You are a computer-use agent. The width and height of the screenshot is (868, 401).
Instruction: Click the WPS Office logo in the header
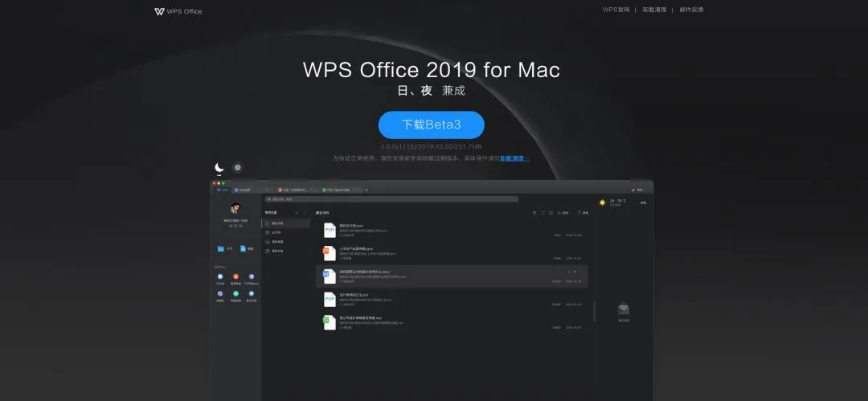(178, 11)
